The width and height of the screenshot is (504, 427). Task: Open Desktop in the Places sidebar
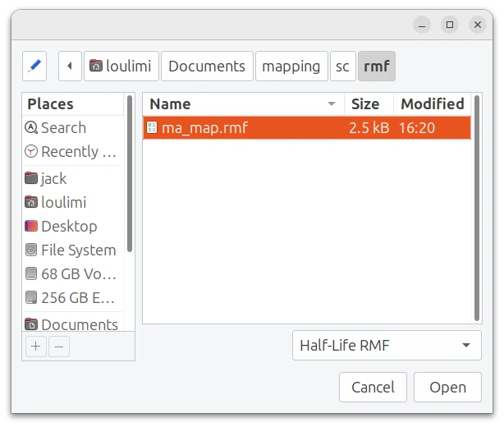click(73, 226)
